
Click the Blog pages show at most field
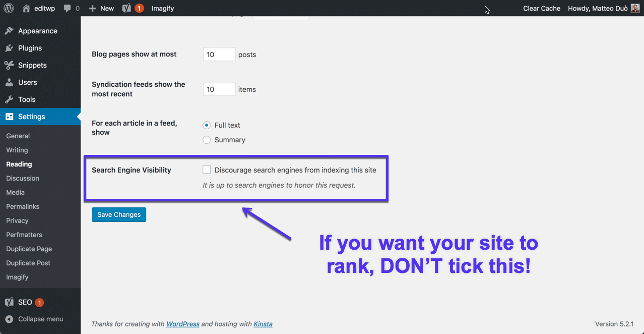coord(219,53)
